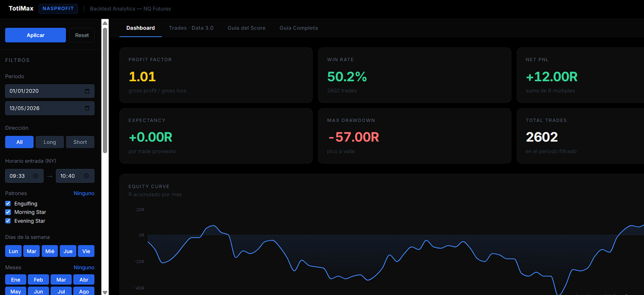The image size is (644, 295).
Task: Toggle Lun weekday filter
Action: pyautogui.click(x=13, y=251)
